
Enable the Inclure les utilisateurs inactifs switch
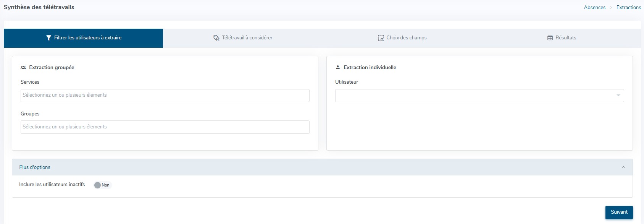(102, 185)
